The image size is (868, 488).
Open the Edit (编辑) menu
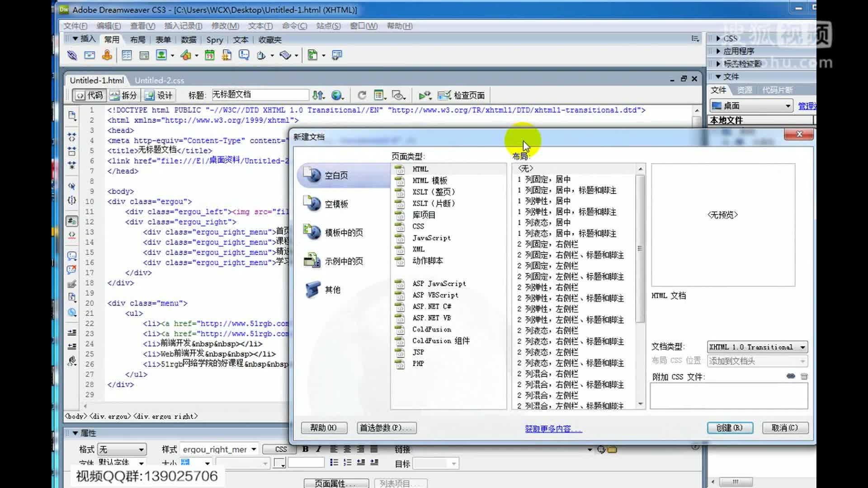108,26
